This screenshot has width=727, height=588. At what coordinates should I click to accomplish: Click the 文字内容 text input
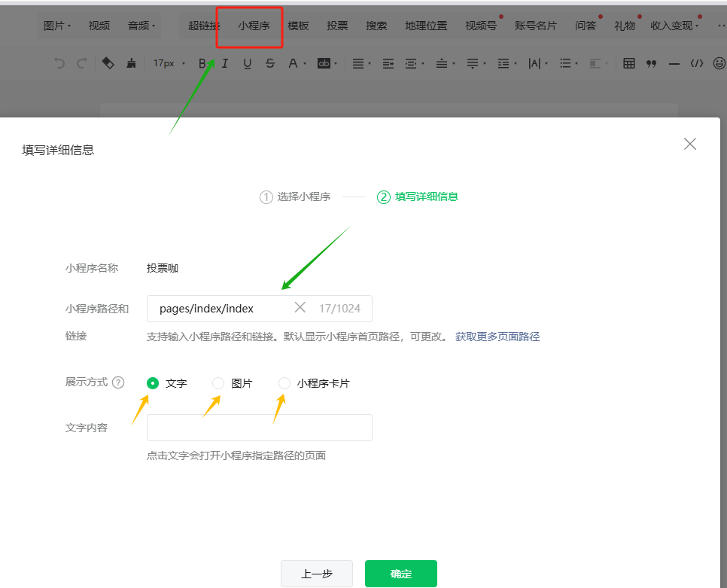point(260,428)
